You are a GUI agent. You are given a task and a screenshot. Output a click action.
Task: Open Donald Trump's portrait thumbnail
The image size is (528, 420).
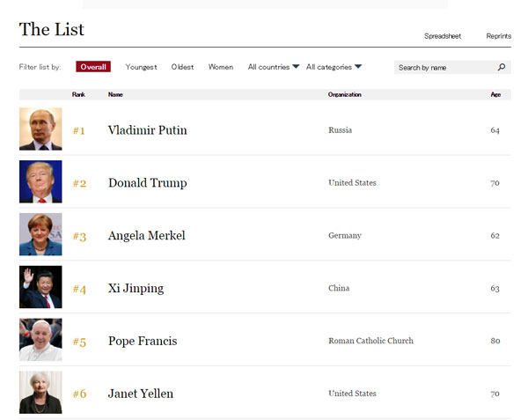coord(40,182)
